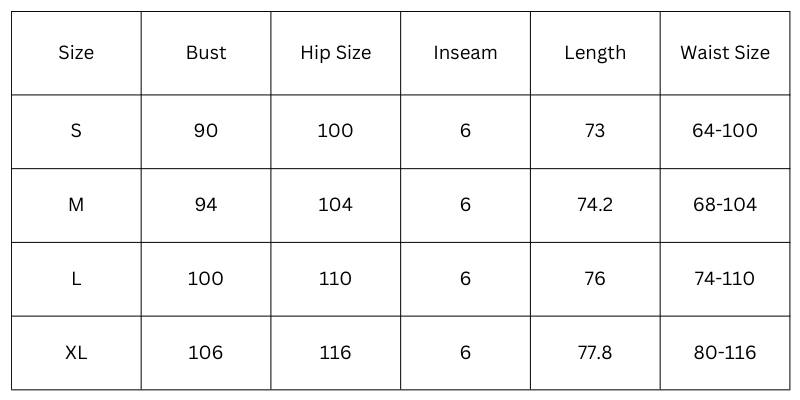Select the length value 73 cell
This screenshot has height=400, width=800.
[595, 131]
